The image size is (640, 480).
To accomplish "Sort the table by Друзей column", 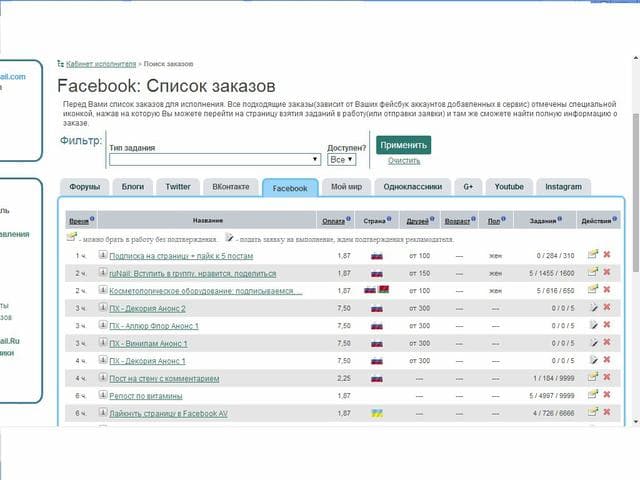I will pyautogui.click(x=418, y=221).
